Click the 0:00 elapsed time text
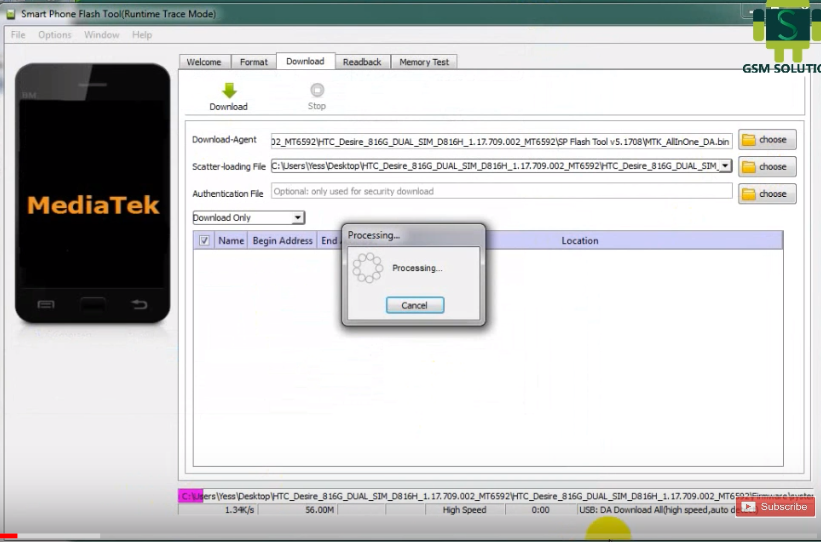821x542 pixels. pos(540,510)
